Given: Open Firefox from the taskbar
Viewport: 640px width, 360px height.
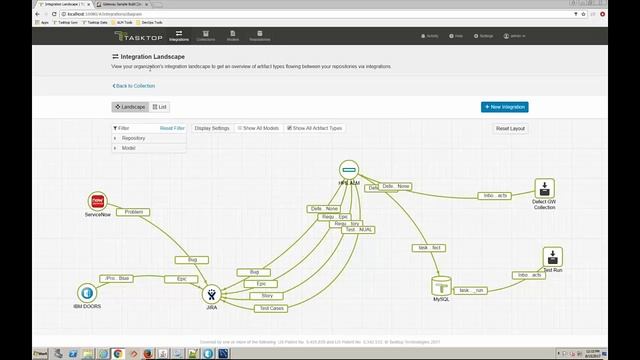Looking at the screenshot, I should point(148,353).
